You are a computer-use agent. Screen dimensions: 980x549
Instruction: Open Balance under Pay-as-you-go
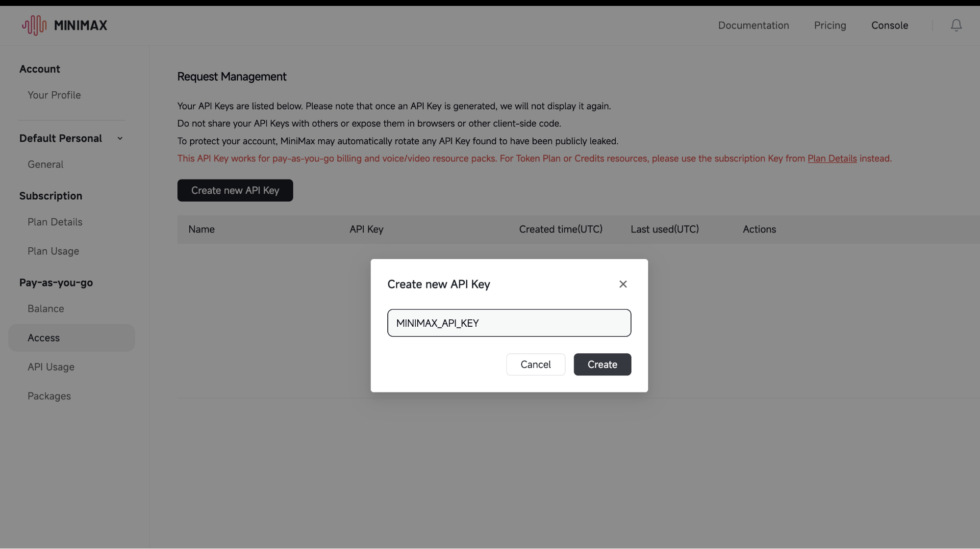(46, 309)
